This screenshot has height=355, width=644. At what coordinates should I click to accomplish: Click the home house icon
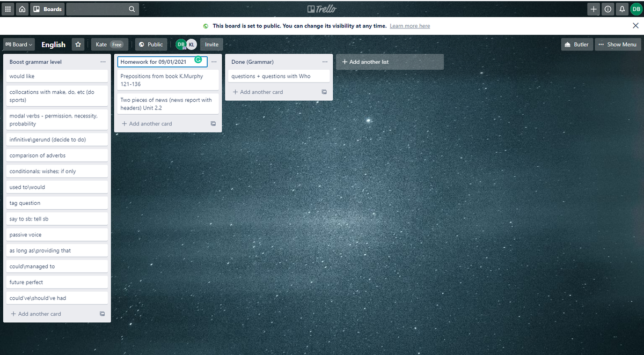click(22, 9)
